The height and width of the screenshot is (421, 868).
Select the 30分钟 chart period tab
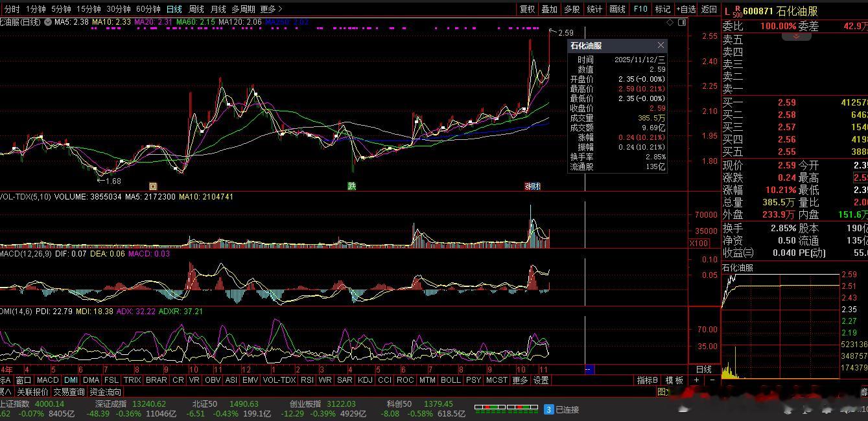click(x=118, y=9)
